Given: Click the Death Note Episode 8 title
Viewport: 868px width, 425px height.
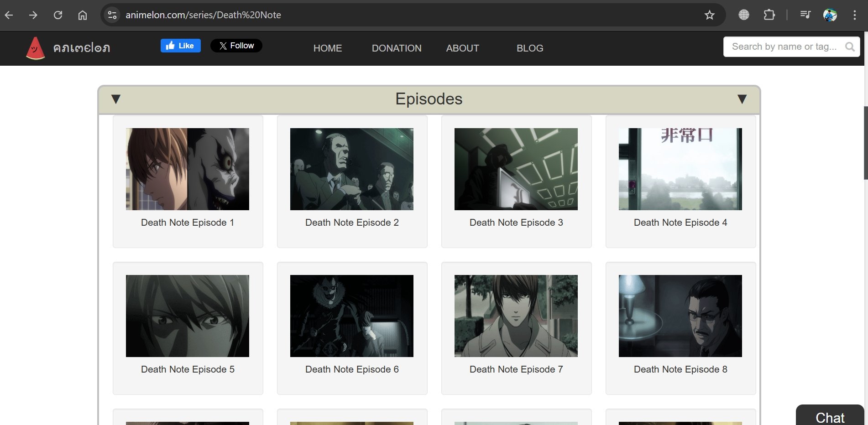Looking at the screenshot, I should tap(680, 369).
